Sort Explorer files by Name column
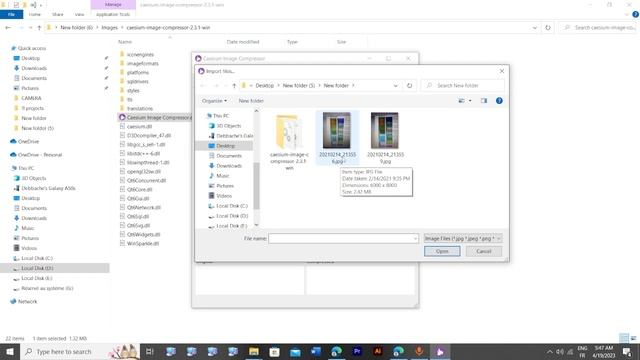This screenshot has height=360, width=640. [125, 42]
